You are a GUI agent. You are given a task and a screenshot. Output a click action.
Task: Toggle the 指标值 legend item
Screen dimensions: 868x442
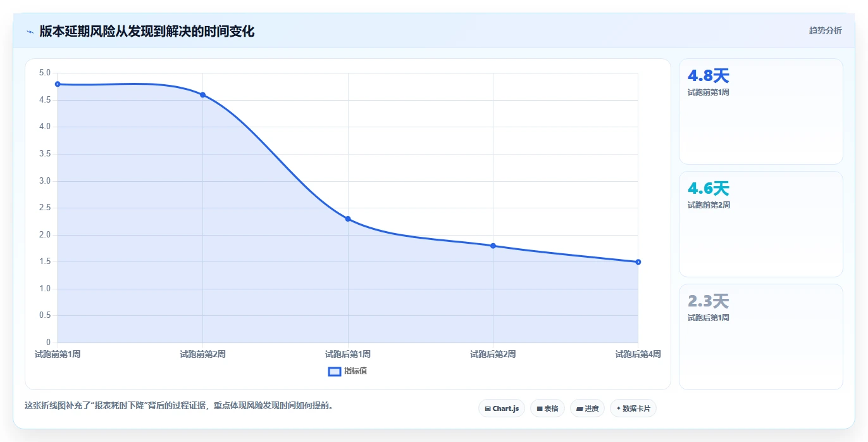[347, 371]
